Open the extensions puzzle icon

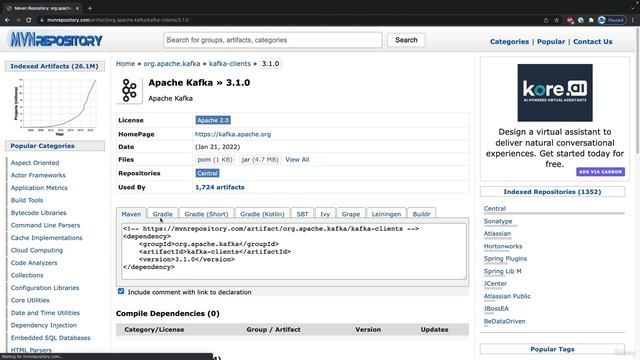click(x=591, y=20)
